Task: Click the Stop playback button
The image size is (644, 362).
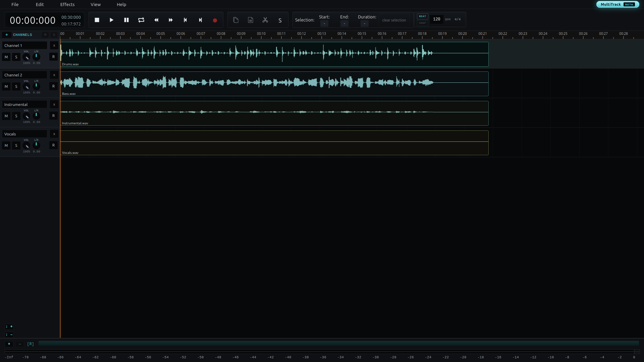Action: click(x=97, y=20)
